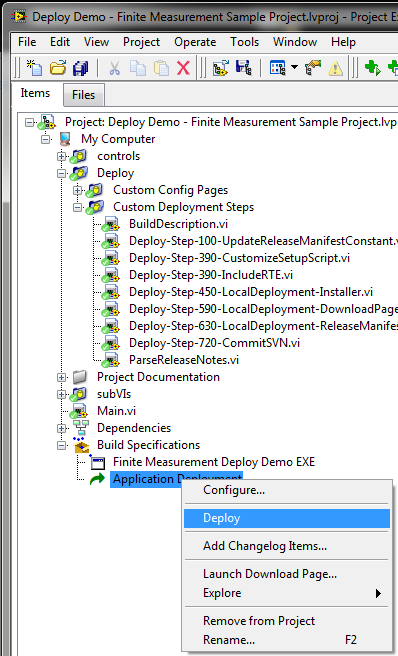
Task: Choose Remove from Project
Action: [x=287, y=621]
